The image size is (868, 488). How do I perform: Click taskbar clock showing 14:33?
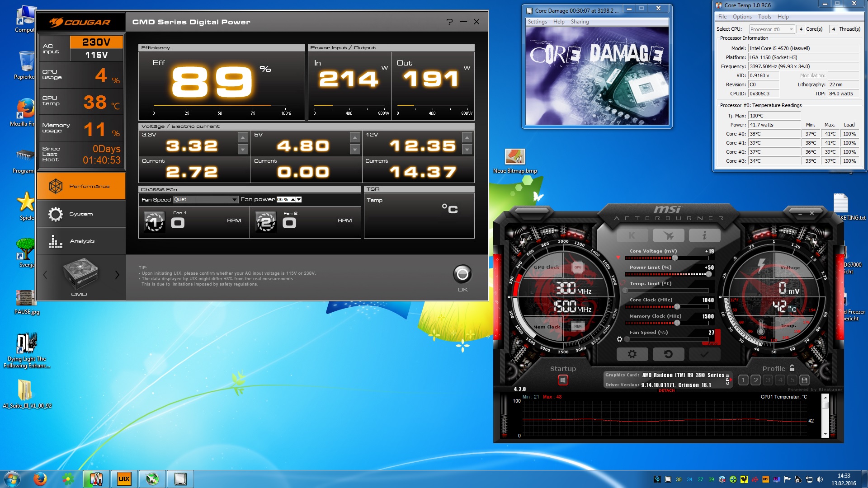(844, 479)
